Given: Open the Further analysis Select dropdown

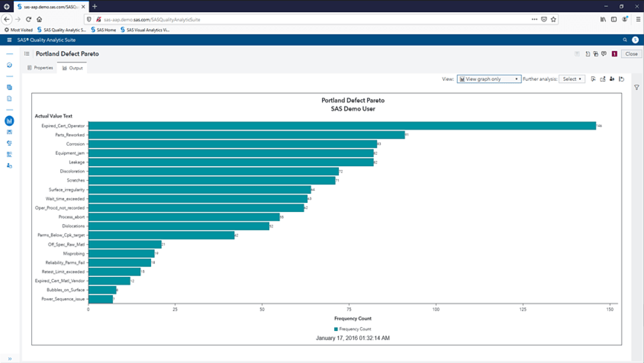Looking at the screenshot, I should 572,79.
